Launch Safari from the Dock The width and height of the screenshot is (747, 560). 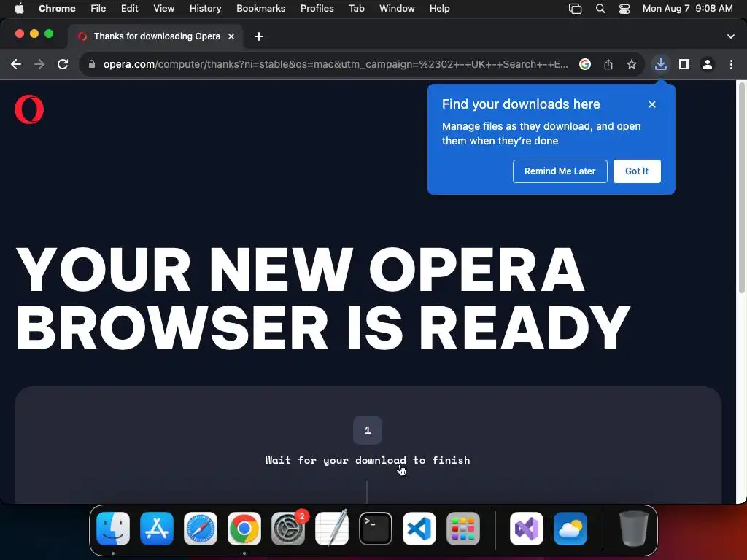(201, 529)
